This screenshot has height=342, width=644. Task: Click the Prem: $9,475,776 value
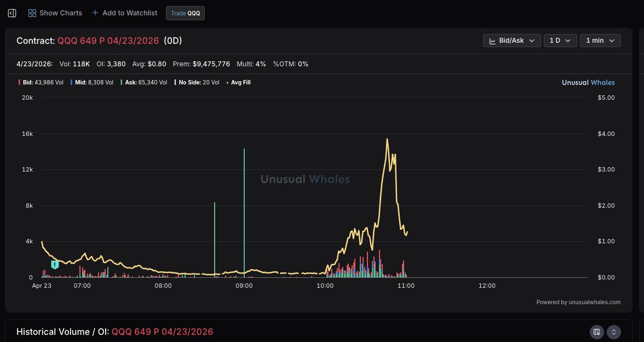(x=202, y=64)
